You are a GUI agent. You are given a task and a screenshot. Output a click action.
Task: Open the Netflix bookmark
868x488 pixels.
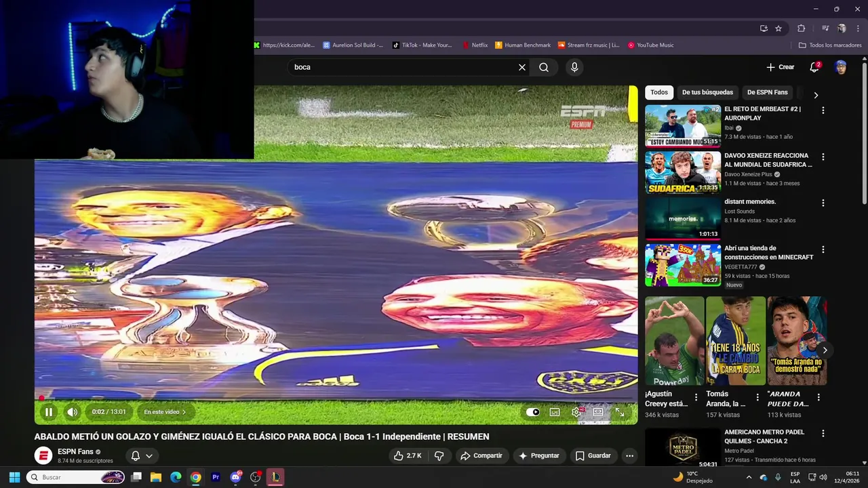[x=475, y=45]
